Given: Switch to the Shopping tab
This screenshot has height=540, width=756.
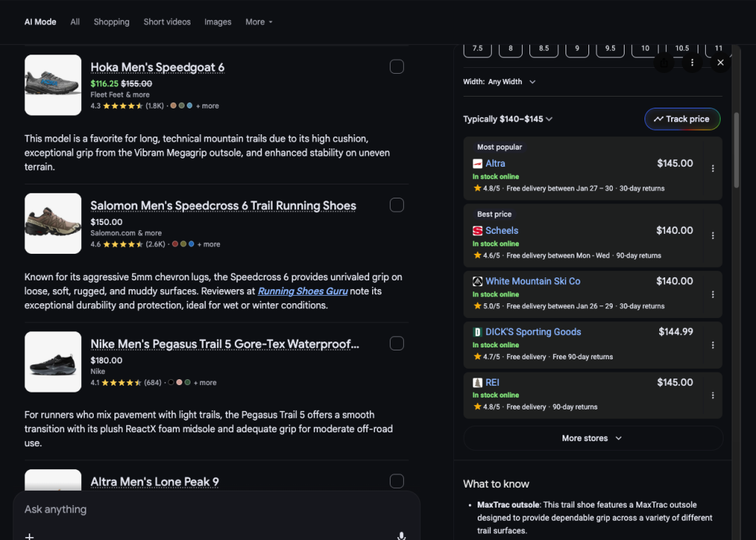Looking at the screenshot, I should point(111,22).
